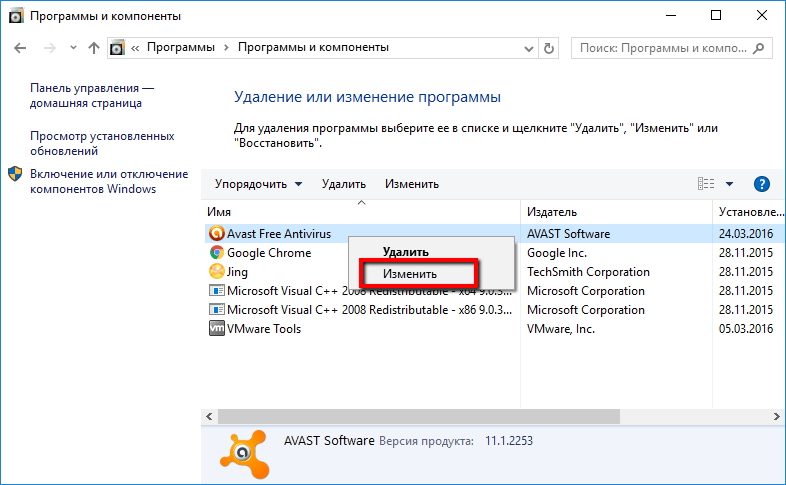Click toolbar Удалить button
This screenshot has width=786, height=485.
pyautogui.click(x=343, y=184)
